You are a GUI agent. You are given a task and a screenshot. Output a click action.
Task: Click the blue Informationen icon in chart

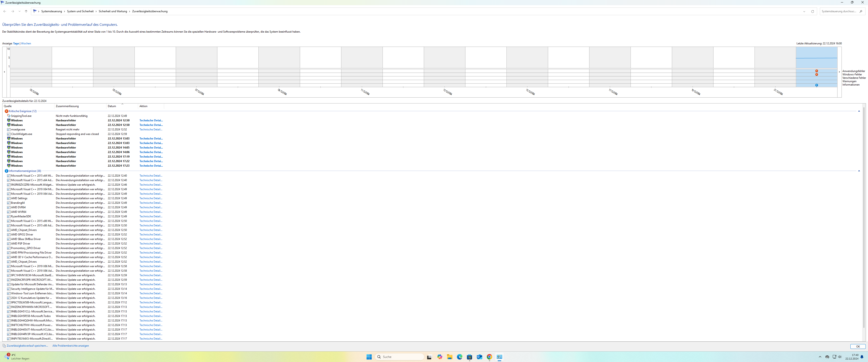click(816, 85)
